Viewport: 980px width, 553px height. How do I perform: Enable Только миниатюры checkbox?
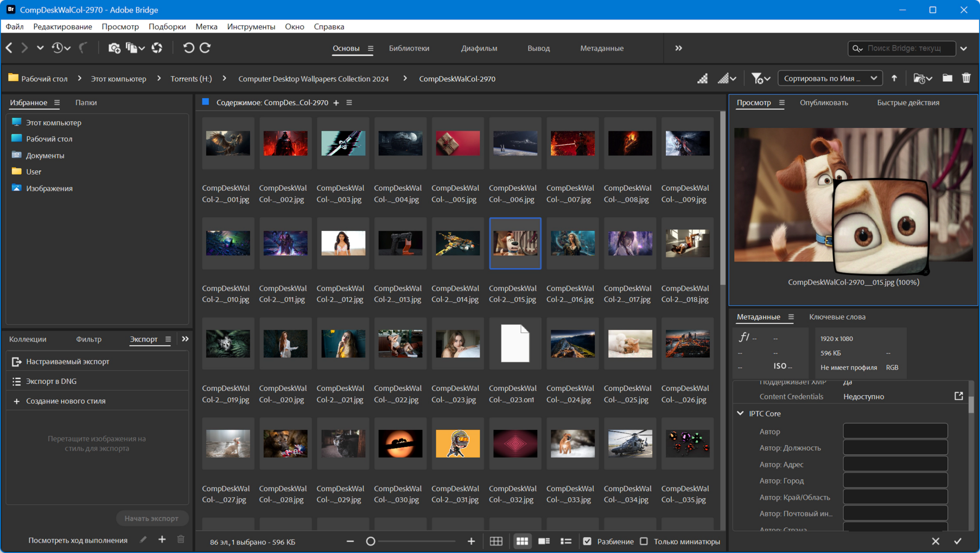pyautogui.click(x=644, y=541)
